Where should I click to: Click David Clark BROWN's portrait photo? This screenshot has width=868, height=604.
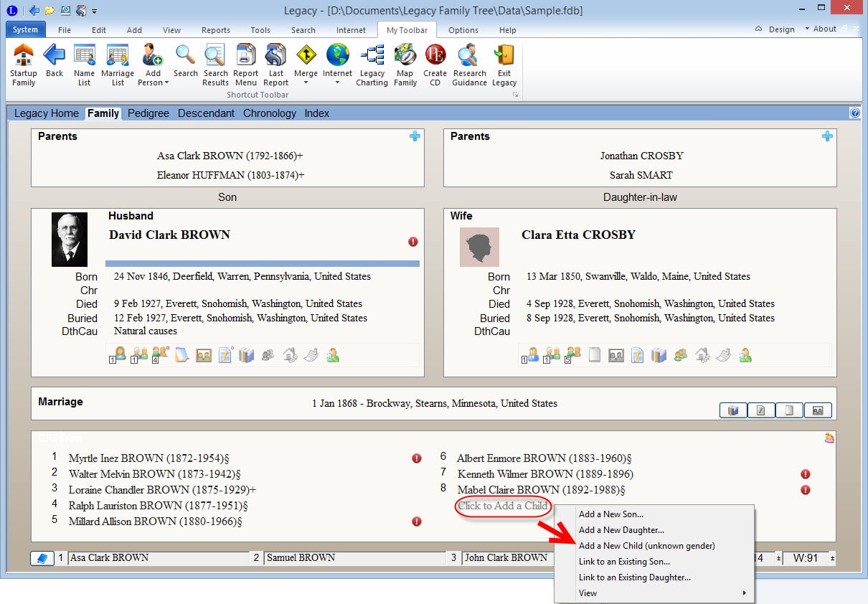click(x=70, y=240)
